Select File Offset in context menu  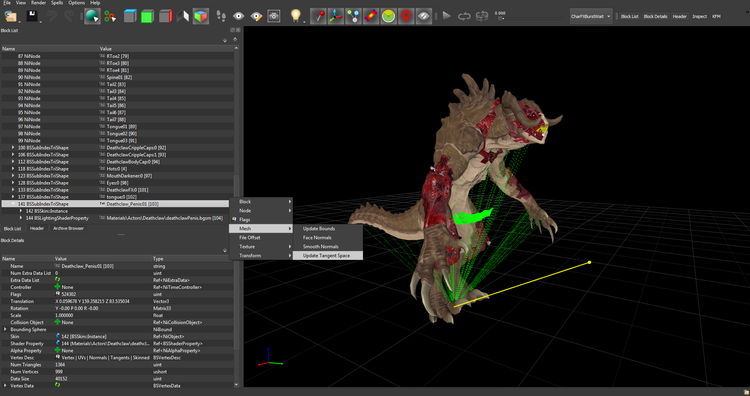261,237
